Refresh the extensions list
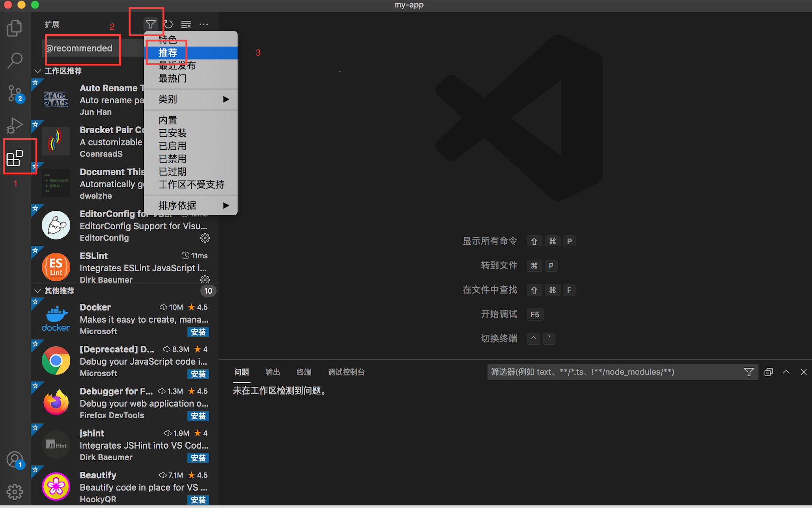812x508 pixels. click(x=169, y=24)
